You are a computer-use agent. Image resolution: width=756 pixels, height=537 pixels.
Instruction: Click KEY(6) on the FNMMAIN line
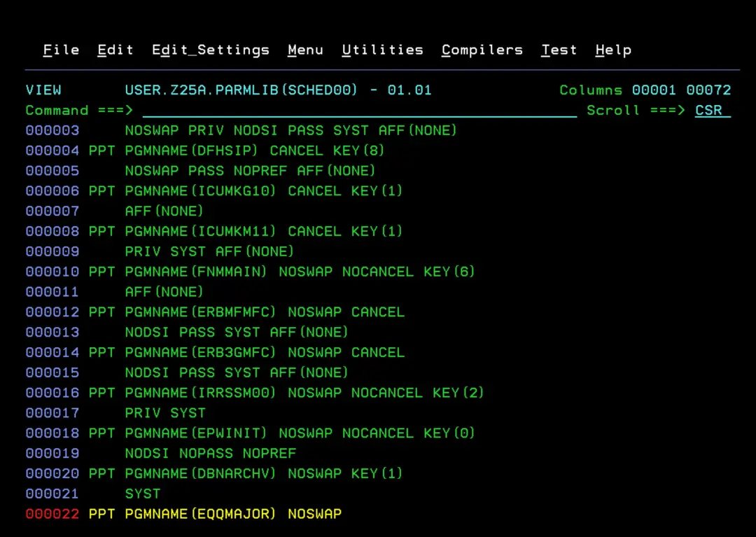pyautogui.click(x=449, y=272)
